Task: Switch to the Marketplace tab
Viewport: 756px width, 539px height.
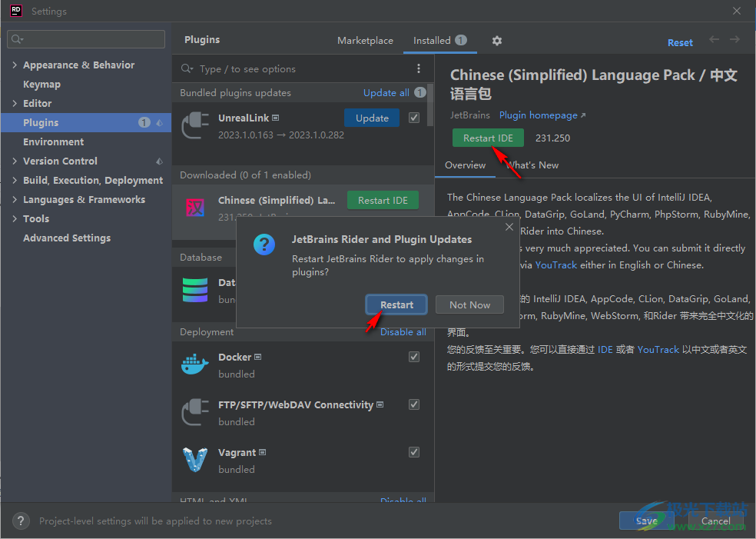Action: 365,41
